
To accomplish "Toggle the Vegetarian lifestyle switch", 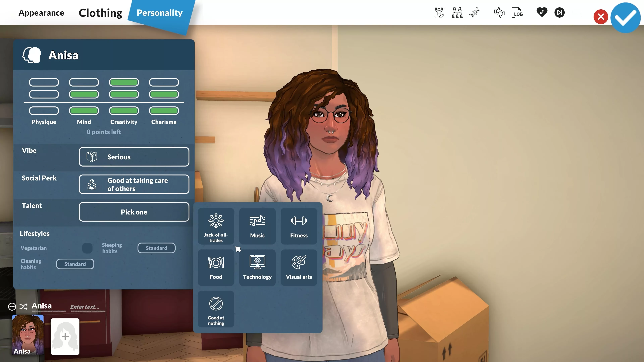I will [87, 248].
